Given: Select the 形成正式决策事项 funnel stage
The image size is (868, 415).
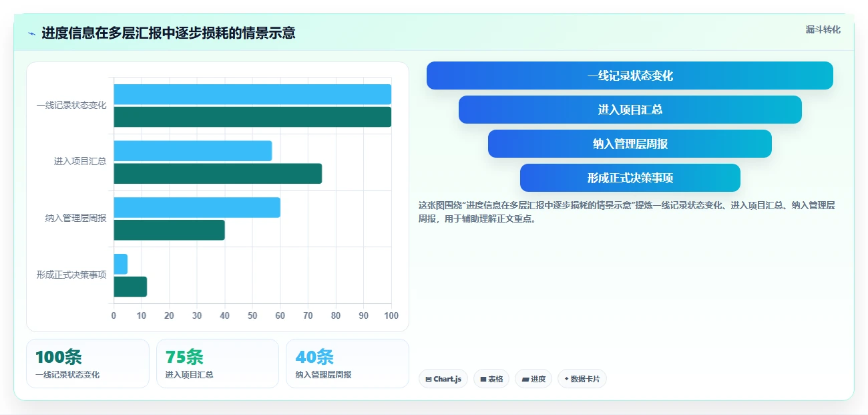Looking at the screenshot, I should pos(630,178).
